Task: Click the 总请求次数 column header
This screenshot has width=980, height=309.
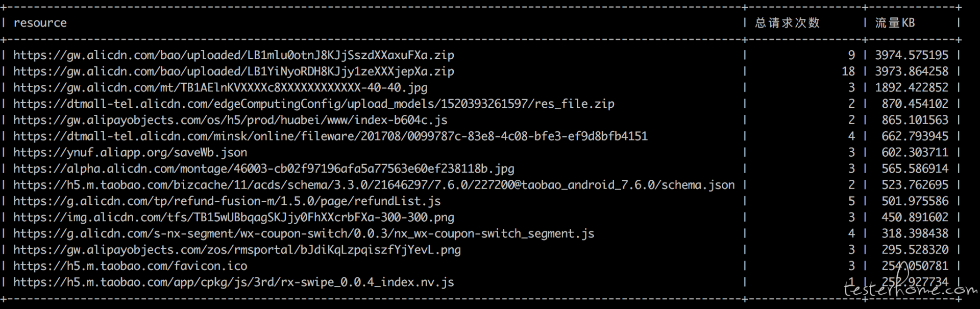Action: 787,23
